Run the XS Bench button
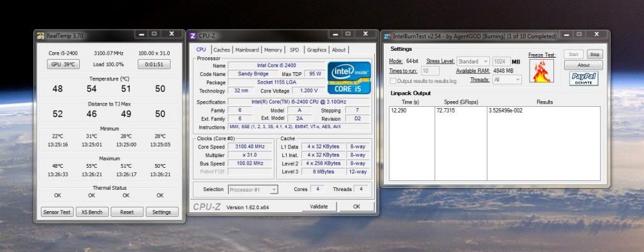 92,212
